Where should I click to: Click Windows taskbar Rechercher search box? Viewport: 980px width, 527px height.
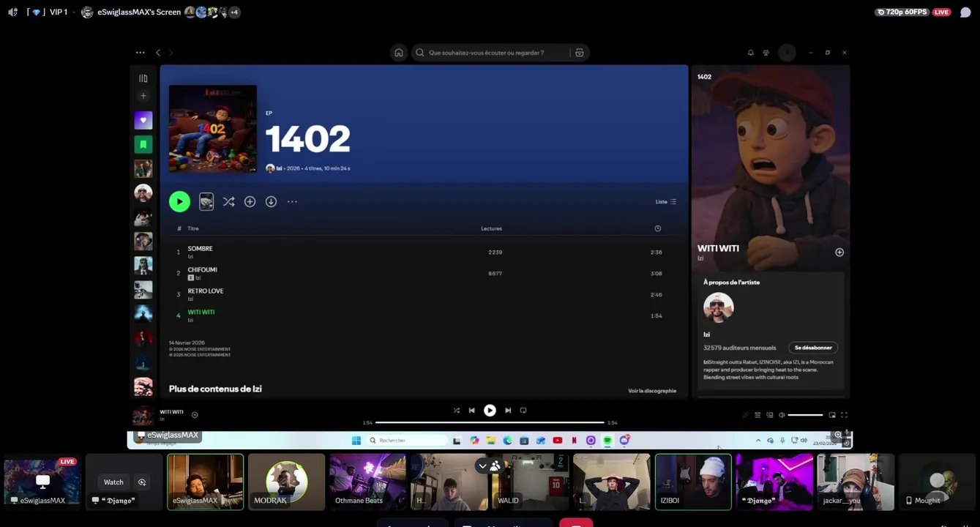tap(407, 441)
